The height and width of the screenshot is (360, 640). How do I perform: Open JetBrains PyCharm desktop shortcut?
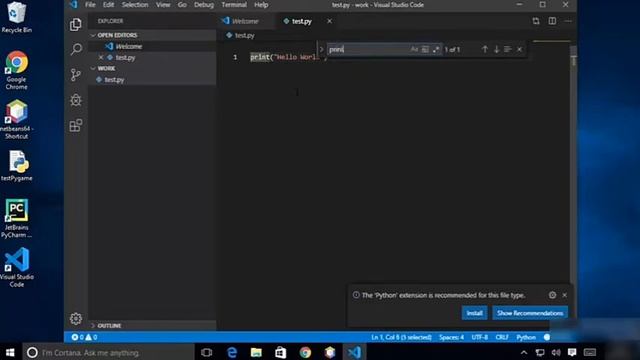[16, 218]
